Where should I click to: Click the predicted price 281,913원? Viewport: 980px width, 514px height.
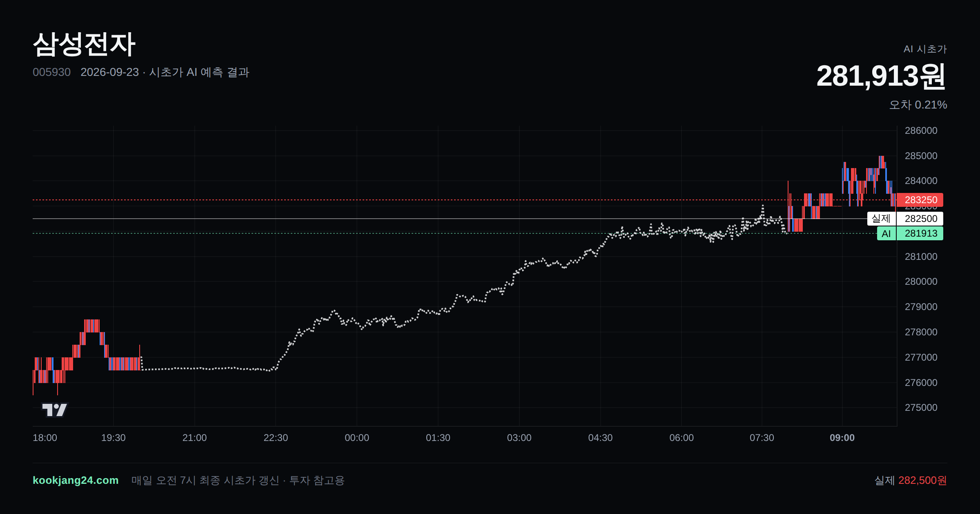(881, 76)
